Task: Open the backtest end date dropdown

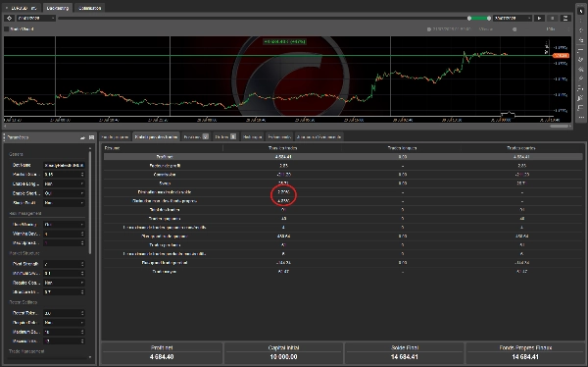Action: pyautogui.click(x=513, y=18)
